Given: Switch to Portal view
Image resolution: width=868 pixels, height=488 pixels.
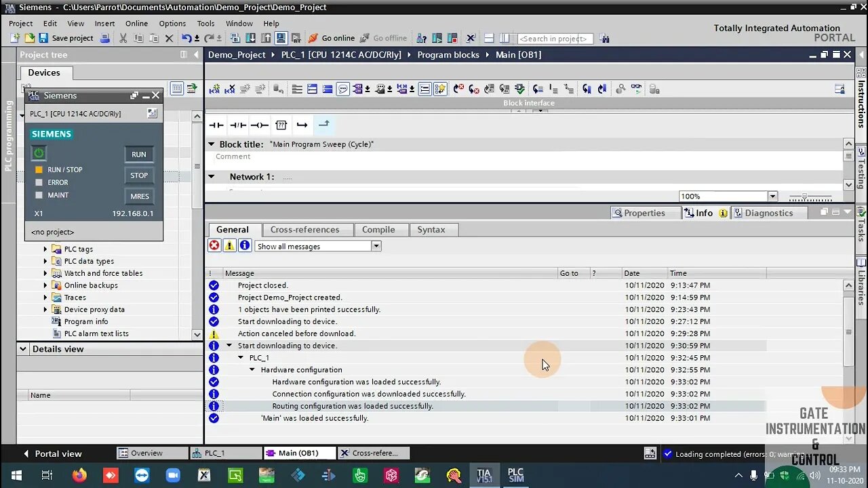Looking at the screenshot, I should 52,453.
